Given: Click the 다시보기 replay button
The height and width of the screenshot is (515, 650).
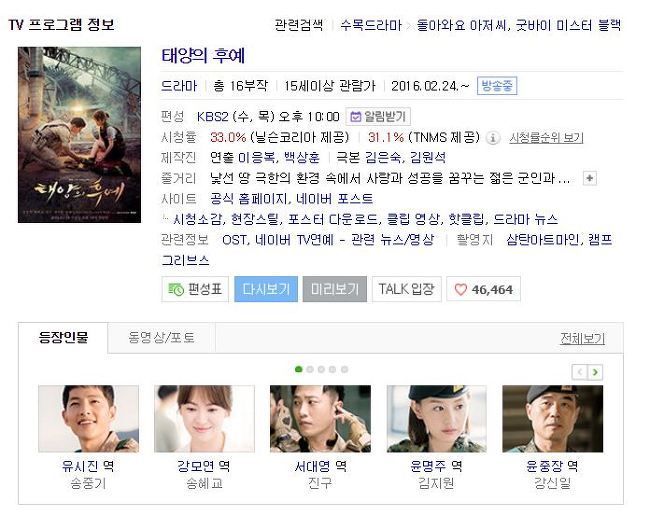Looking at the screenshot, I should click(266, 289).
